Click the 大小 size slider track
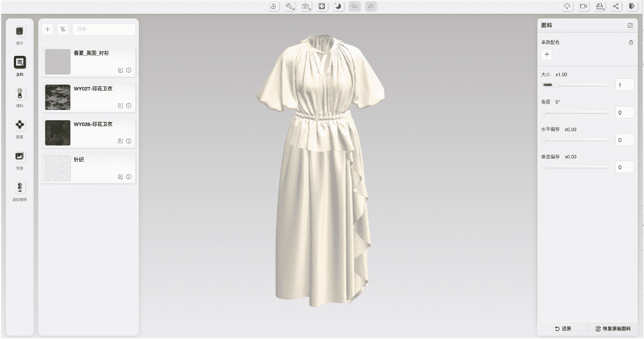This screenshot has height=339, width=644. pyautogui.click(x=576, y=85)
